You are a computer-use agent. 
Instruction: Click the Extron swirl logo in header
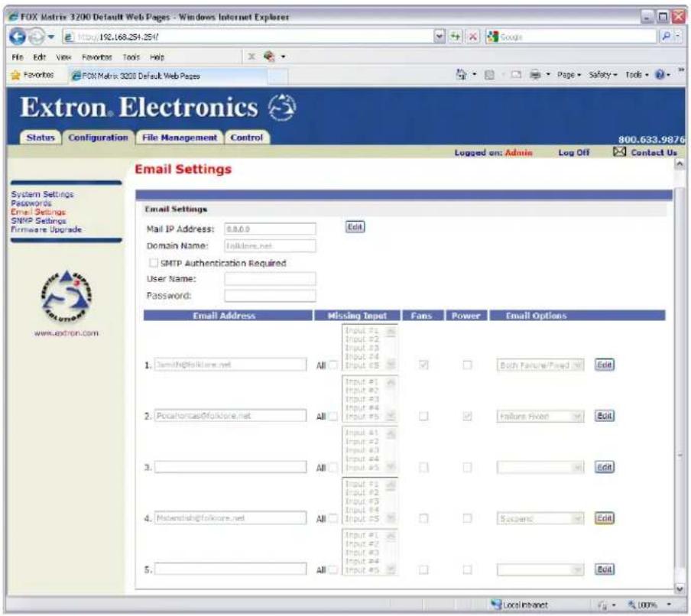pyautogui.click(x=282, y=107)
